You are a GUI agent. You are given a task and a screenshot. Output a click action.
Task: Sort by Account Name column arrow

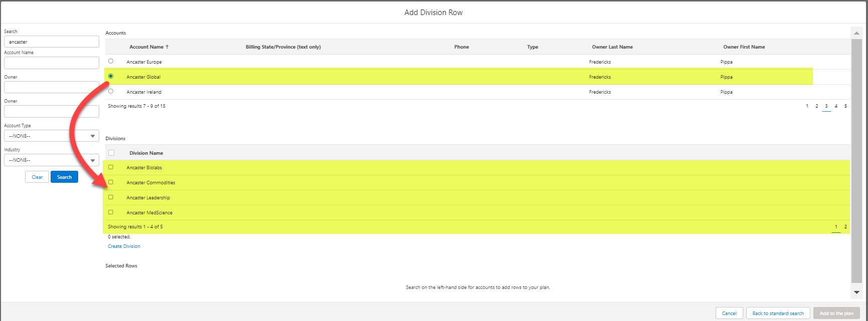pyautogui.click(x=167, y=47)
